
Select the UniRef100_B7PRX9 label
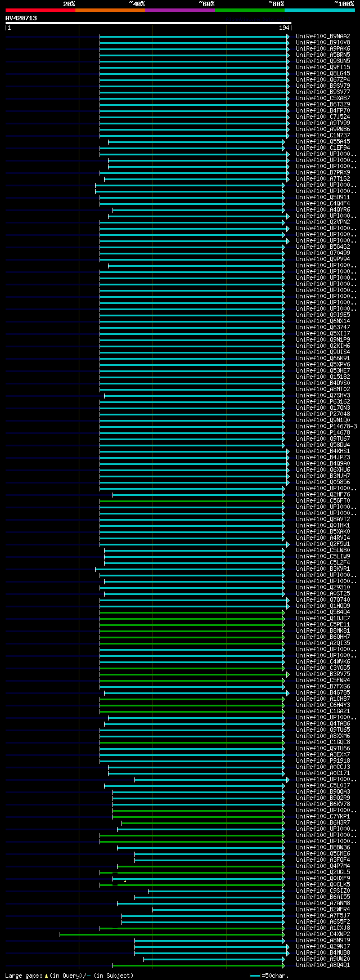pos(323,172)
